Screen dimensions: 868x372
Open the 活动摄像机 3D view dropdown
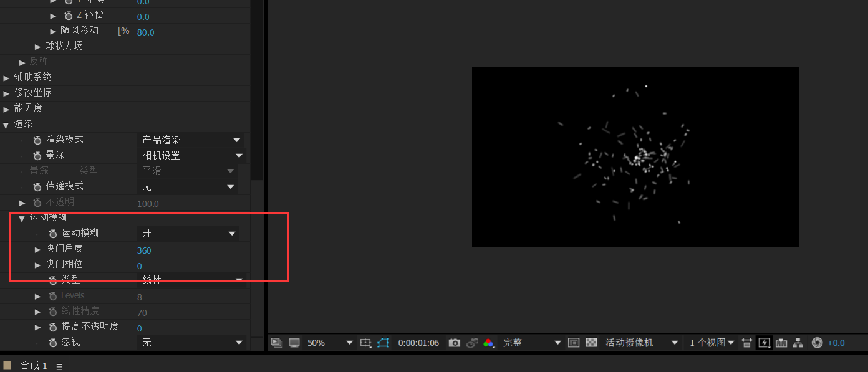[x=642, y=343]
